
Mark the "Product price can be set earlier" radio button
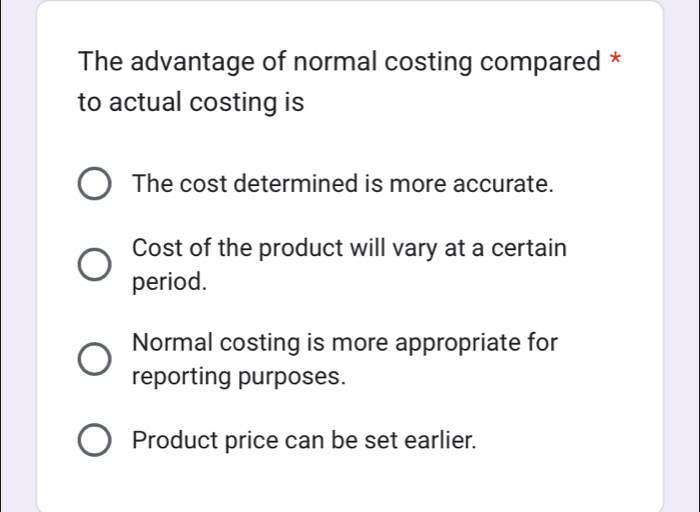[x=95, y=440]
